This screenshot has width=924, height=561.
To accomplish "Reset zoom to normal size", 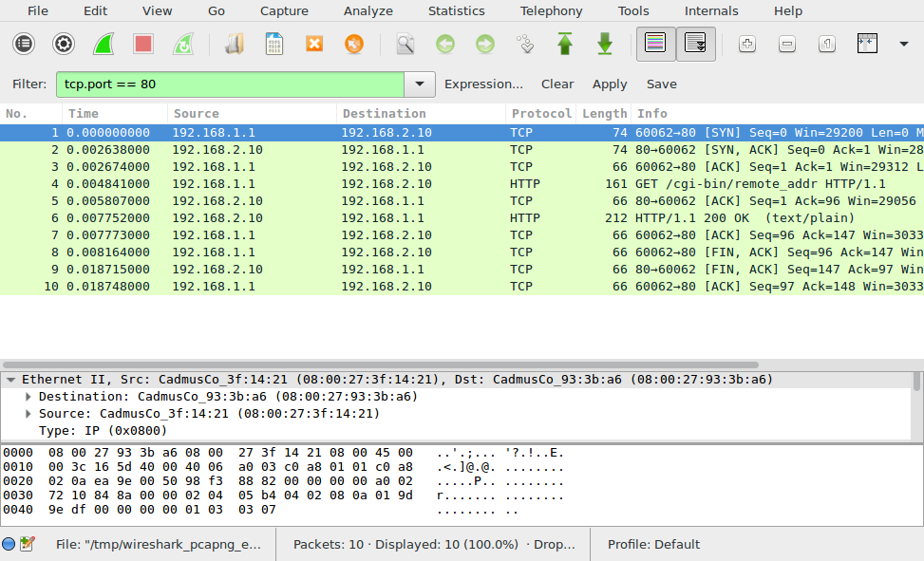I will (x=827, y=44).
